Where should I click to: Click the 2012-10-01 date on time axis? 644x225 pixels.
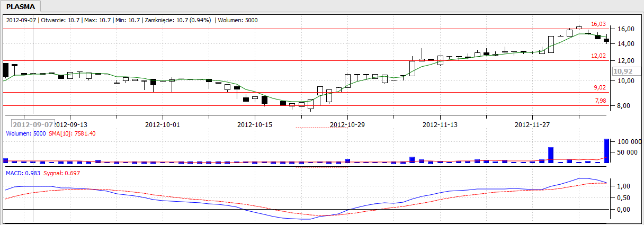163,124
